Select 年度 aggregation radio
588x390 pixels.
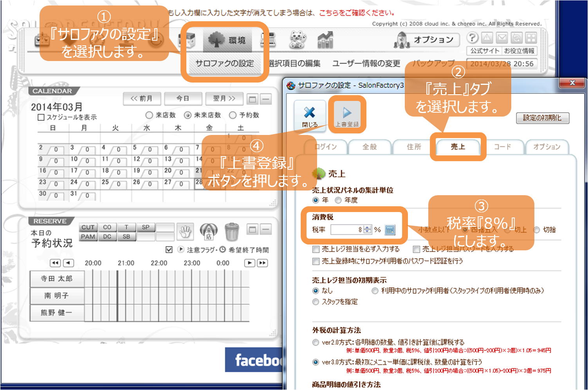[338, 200]
